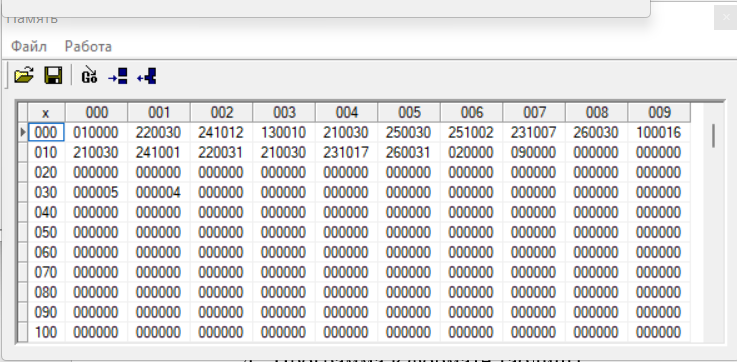Open the Работа menu

tap(88, 47)
